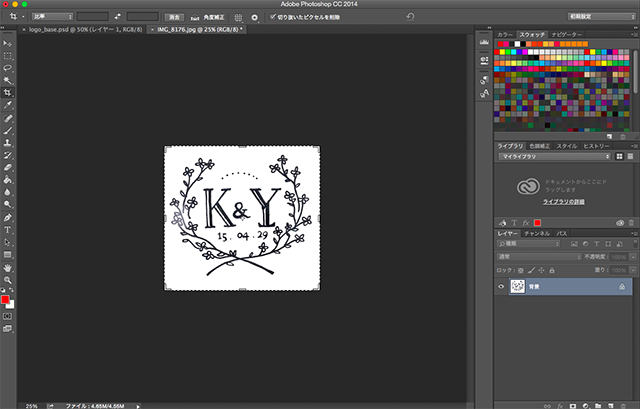
Task: Click the Straighten (角度補正) button
Action: pyautogui.click(x=208, y=17)
